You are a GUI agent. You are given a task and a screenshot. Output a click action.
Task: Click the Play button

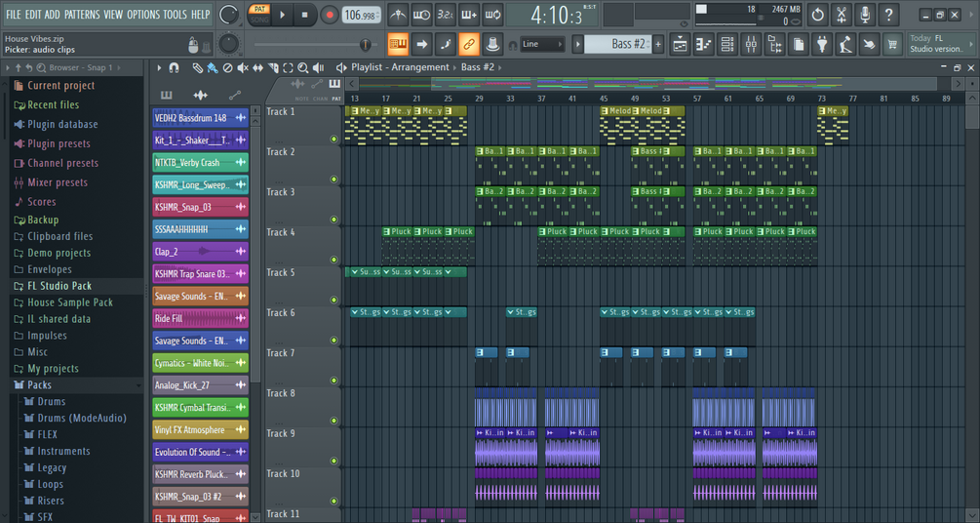click(282, 15)
